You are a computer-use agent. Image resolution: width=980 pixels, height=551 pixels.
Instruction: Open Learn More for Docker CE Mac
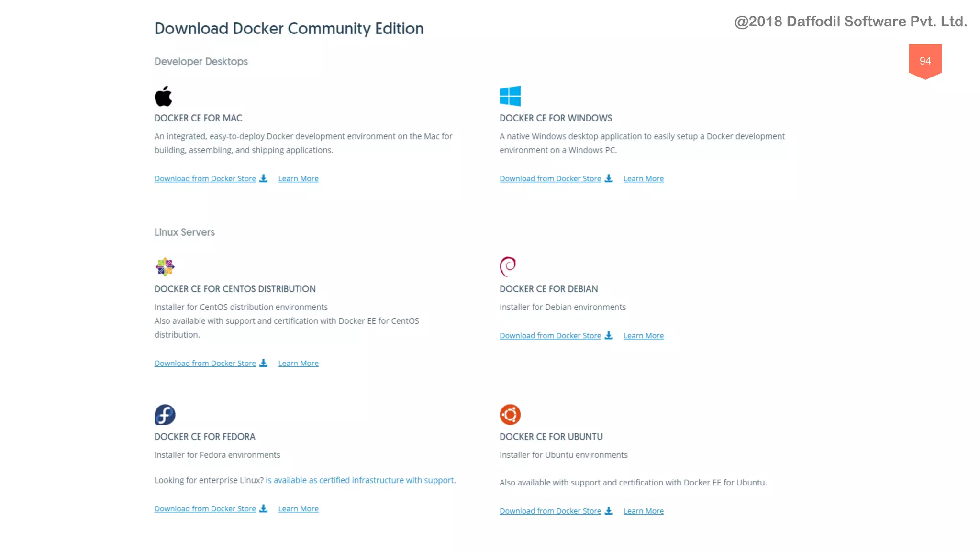click(x=298, y=178)
